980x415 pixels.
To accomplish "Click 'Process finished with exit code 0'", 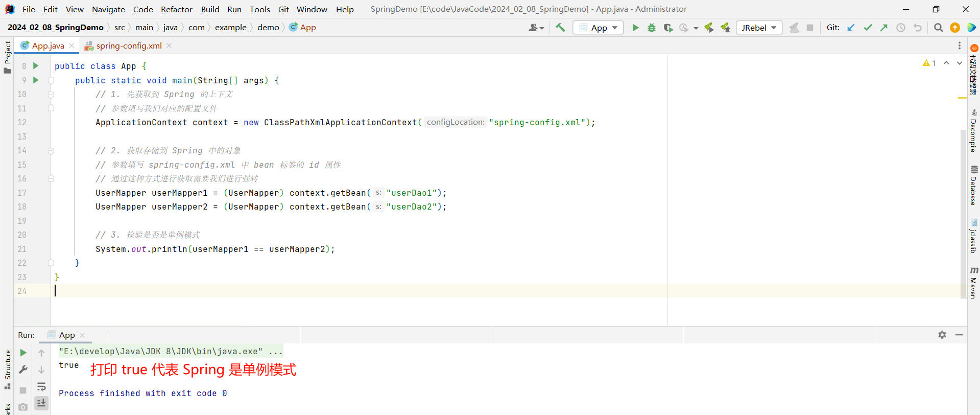I will pos(143,393).
